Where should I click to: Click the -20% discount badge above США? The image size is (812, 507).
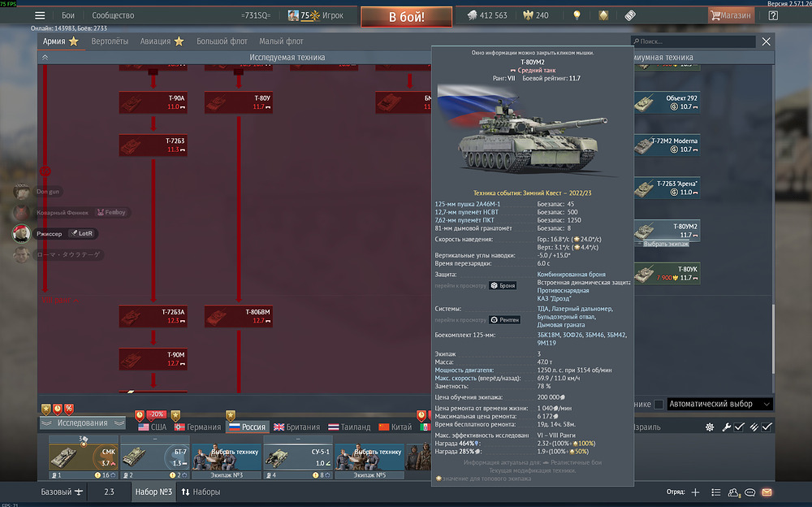coord(157,414)
